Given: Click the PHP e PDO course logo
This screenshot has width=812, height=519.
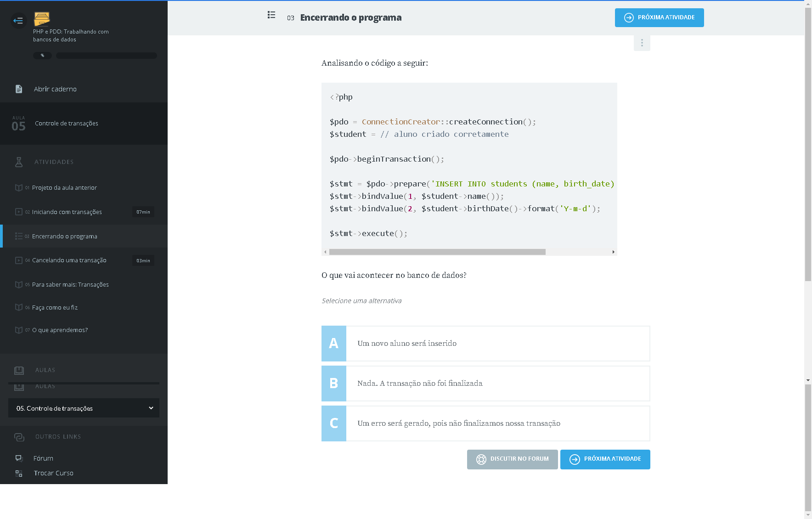Looking at the screenshot, I should point(42,19).
